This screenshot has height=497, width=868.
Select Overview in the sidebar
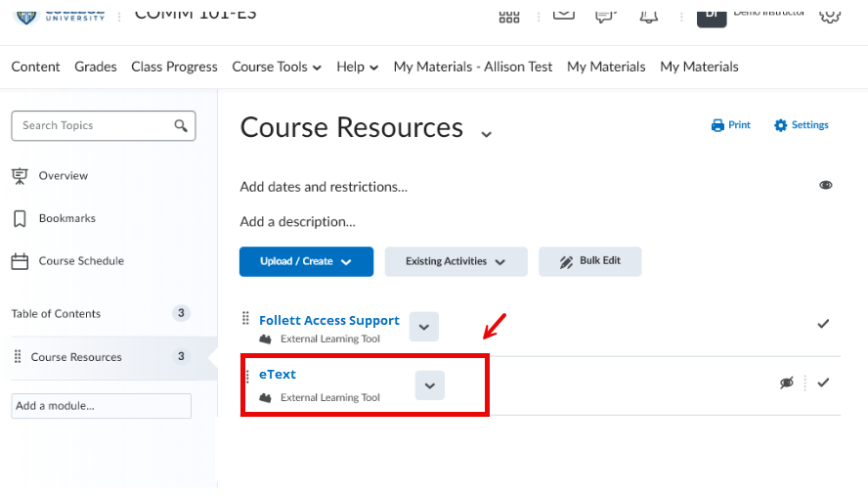[x=64, y=176]
